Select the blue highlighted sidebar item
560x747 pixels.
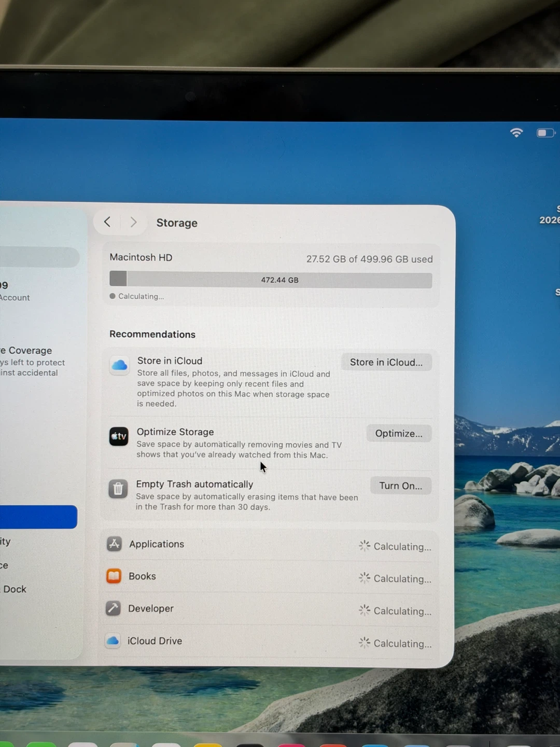tap(38, 517)
